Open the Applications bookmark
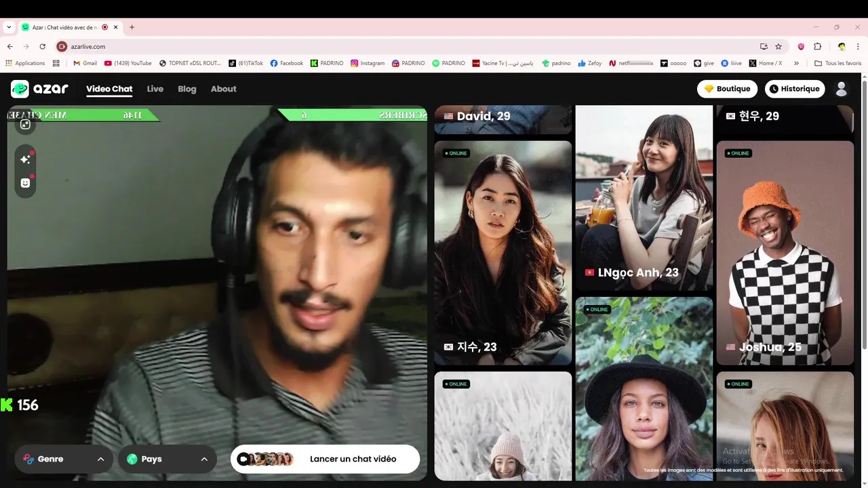The width and height of the screenshot is (868, 488). pyautogui.click(x=25, y=63)
